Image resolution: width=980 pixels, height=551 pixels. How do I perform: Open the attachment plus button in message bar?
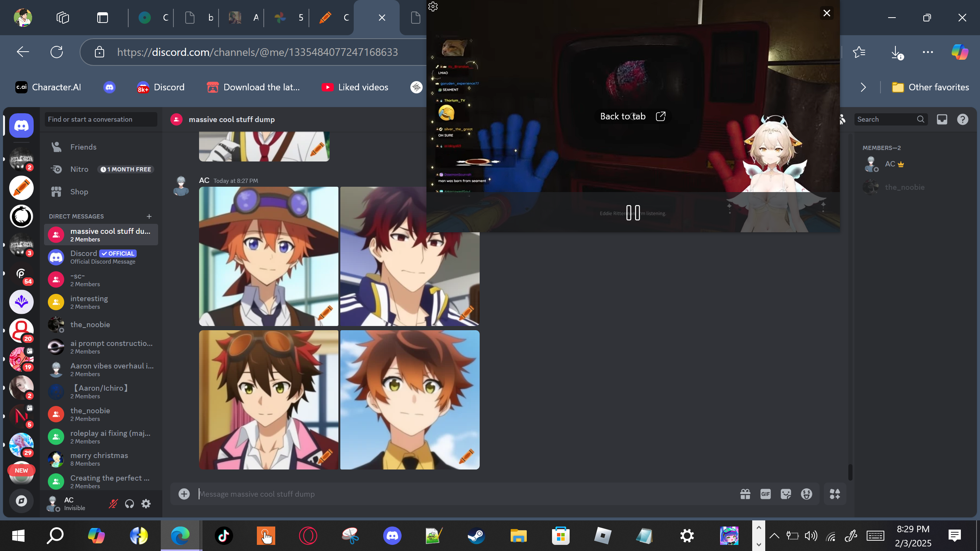(x=184, y=494)
